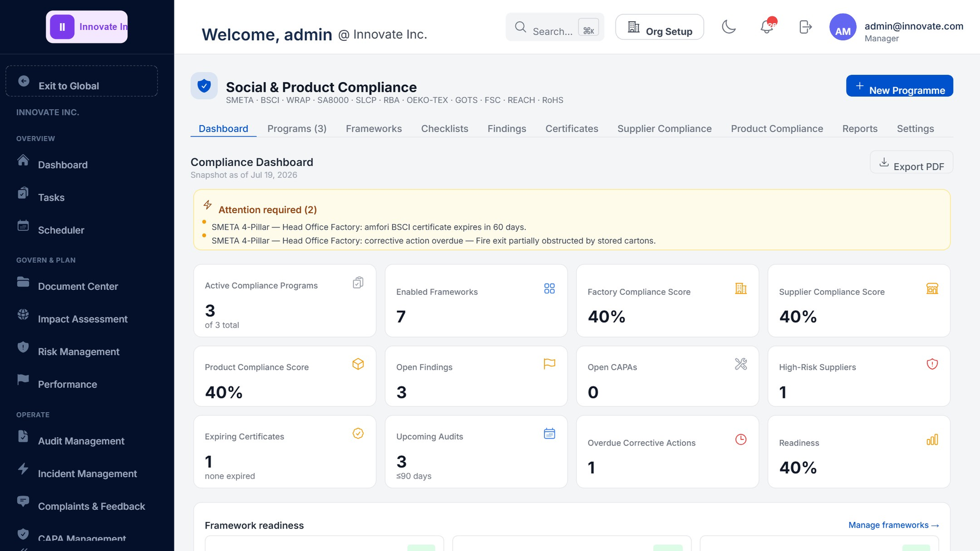This screenshot has height=551, width=980.
Task: Open the Frameworks tab
Action: [x=374, y=129]
